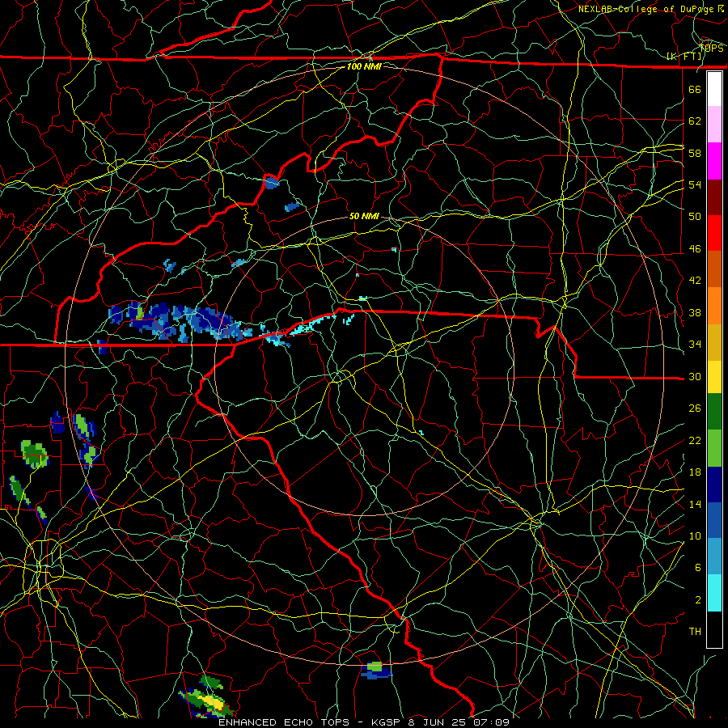
Task: Click the legend value 42
Action: coord(695,281)
